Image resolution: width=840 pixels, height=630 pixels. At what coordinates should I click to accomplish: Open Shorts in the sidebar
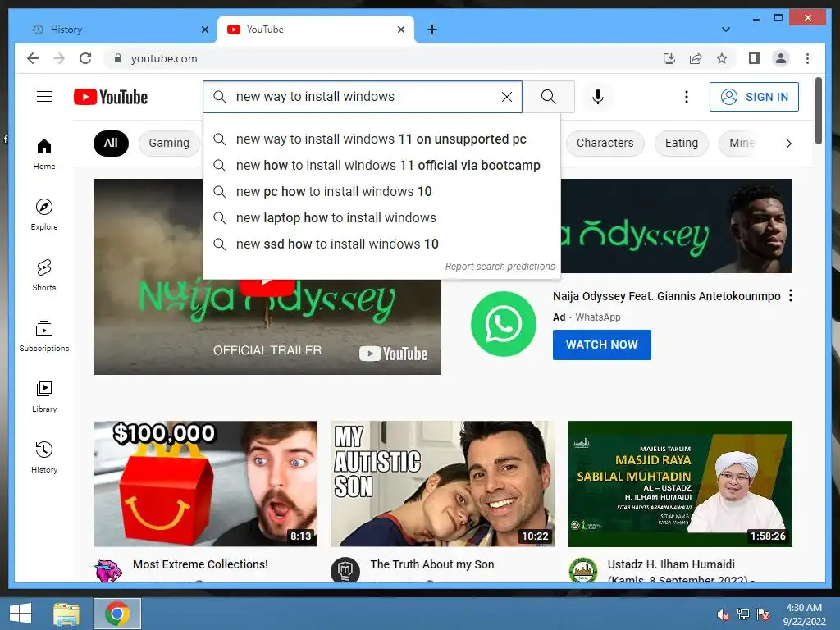pos(44,276)
